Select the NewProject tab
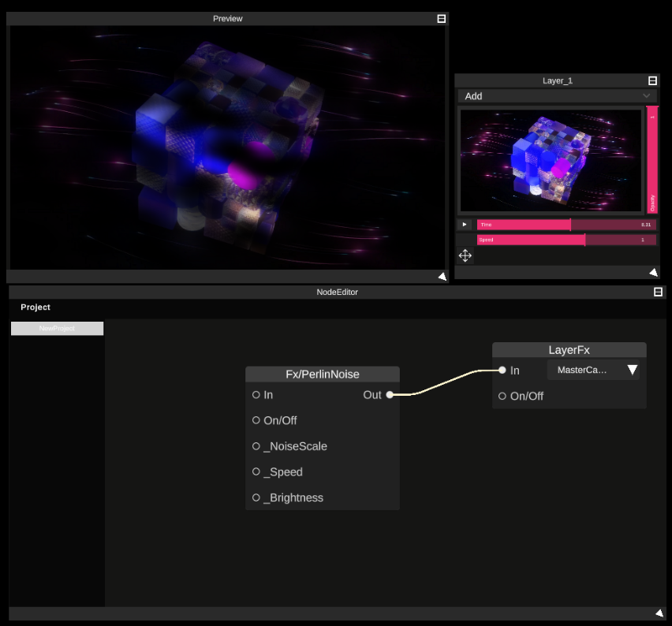 click(56, 328)
